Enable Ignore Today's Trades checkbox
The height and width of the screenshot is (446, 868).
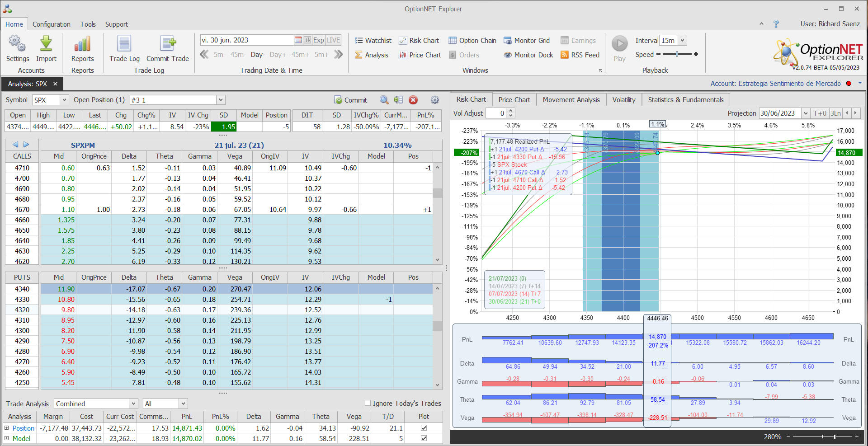pyautogui.click(x=368, y=403)
